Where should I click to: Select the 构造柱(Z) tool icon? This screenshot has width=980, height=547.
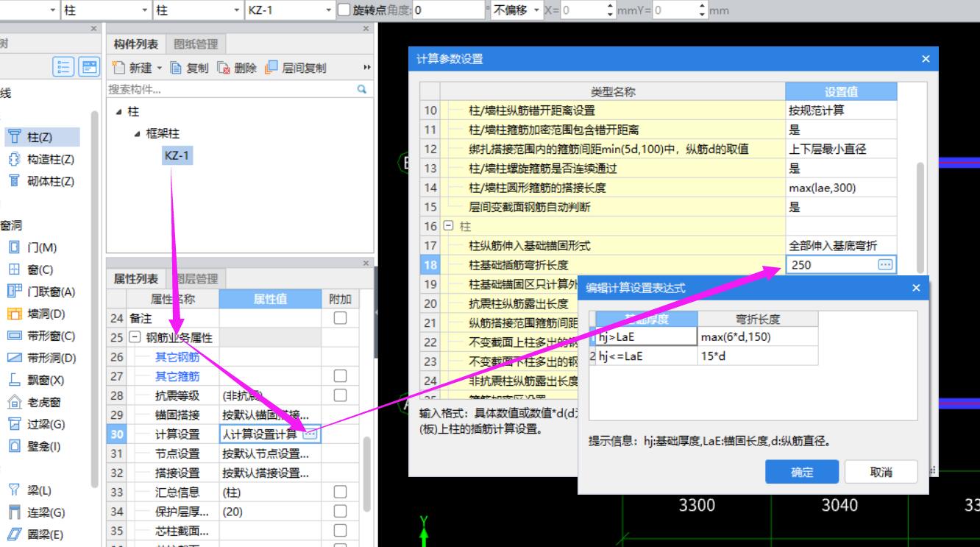[15, 159]
